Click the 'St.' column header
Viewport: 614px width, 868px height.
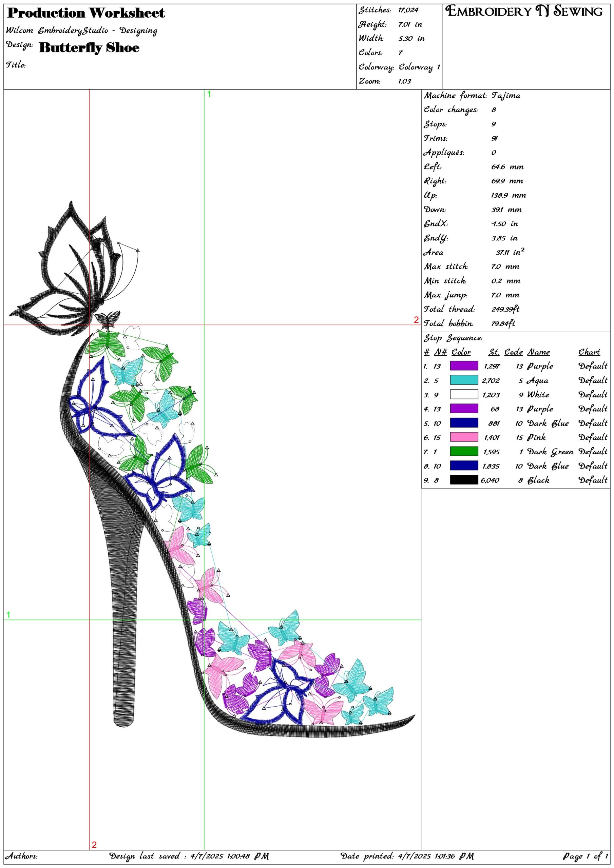tap(494, 352)
